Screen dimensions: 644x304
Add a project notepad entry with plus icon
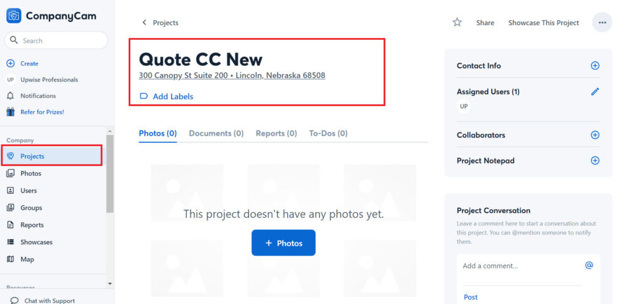click(x=595, y=160)
